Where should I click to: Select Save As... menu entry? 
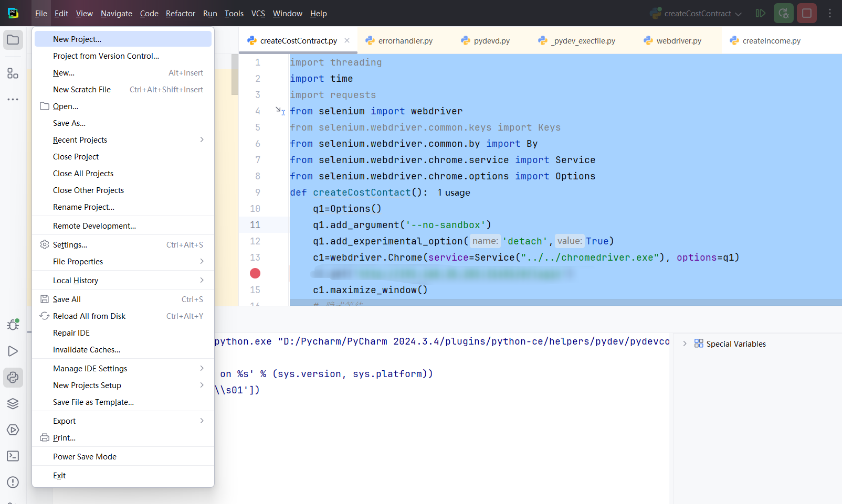coord(123,123)
